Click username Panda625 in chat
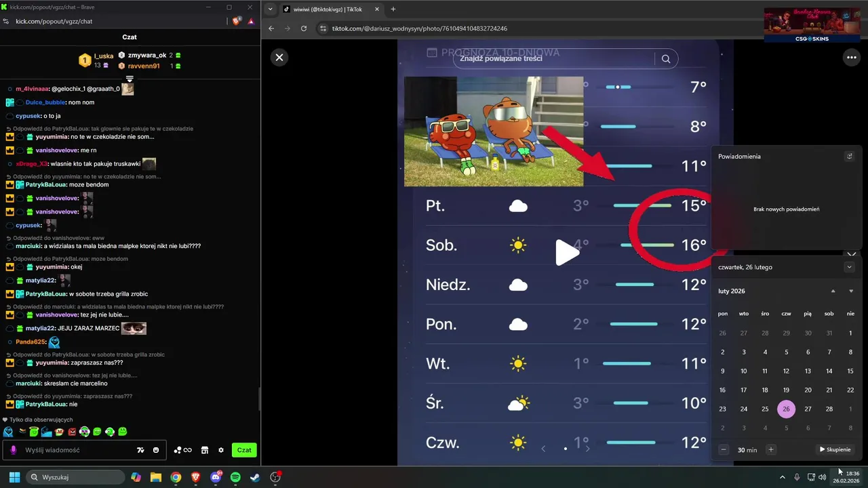 [30, 342]
